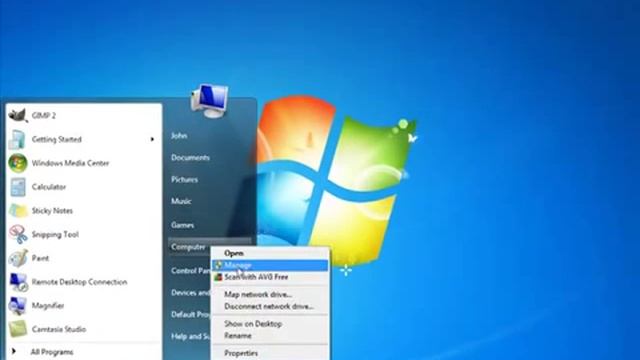This screenshot has height=360, width=640.
Task: Open Help and Support link
Action: click(x=190, y=336)
